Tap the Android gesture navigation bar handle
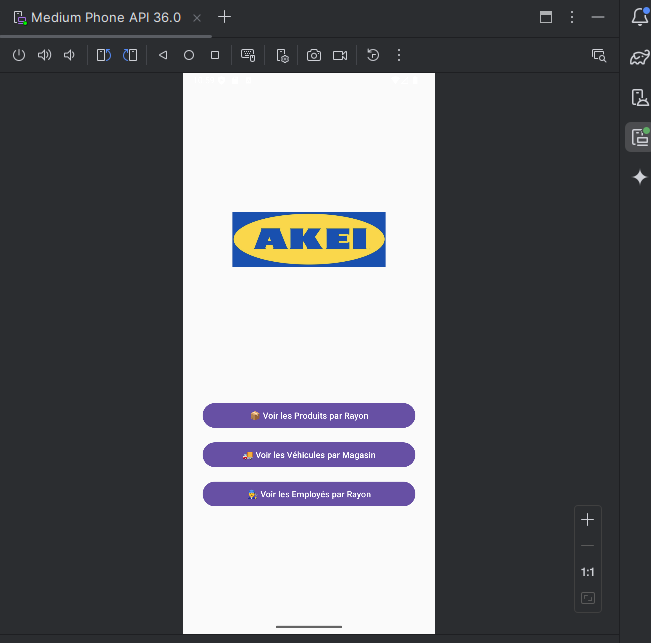 (x=309, y=627)
